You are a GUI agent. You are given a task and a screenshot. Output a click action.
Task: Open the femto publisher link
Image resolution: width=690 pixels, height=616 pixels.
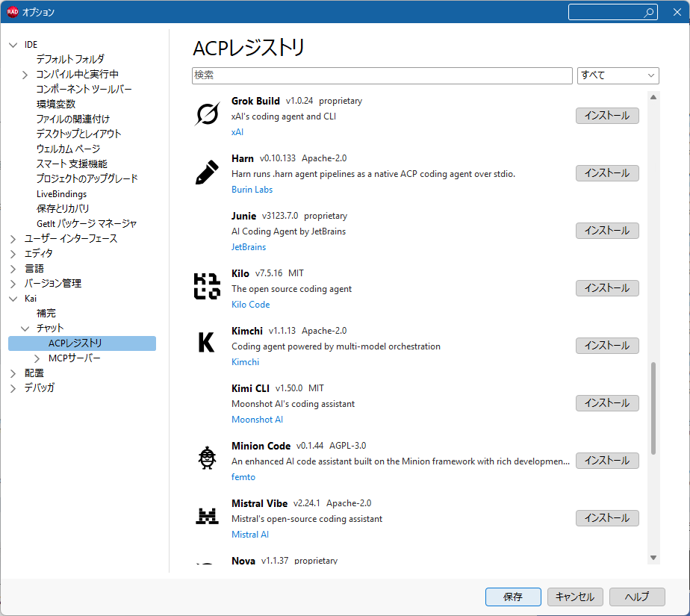tap(243, 477)
